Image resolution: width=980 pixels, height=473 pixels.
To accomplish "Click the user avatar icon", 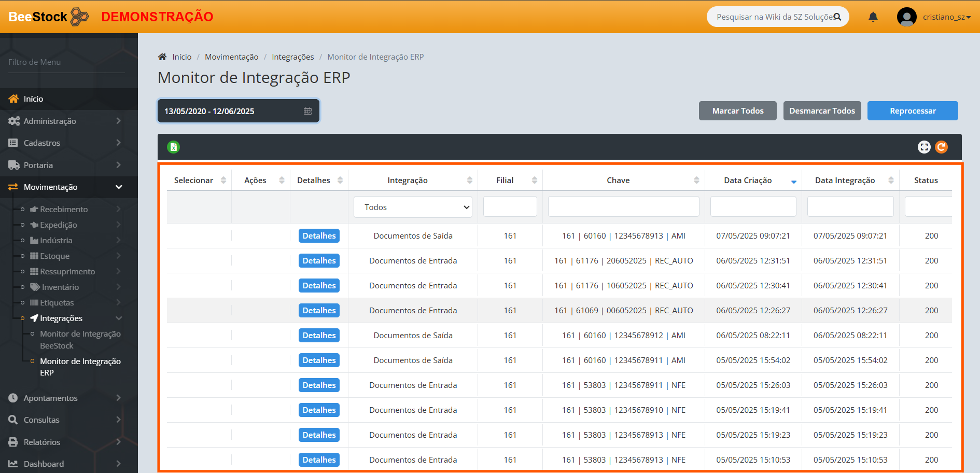I will pyautogui.click(x=906, y=17).
